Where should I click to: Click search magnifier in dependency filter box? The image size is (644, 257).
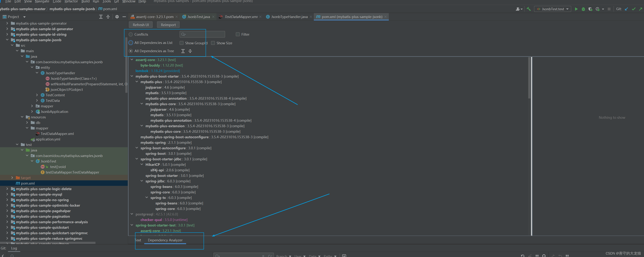[183, 34]
